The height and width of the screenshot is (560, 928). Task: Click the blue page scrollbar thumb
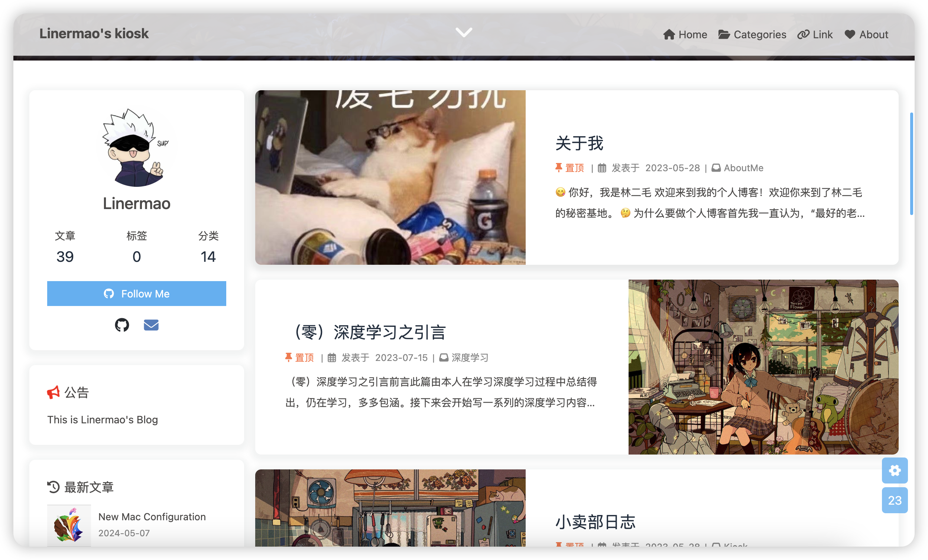(911, 164)
